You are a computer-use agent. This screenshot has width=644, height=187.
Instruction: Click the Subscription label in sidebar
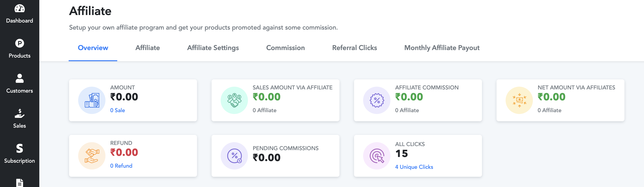(20, 161)
